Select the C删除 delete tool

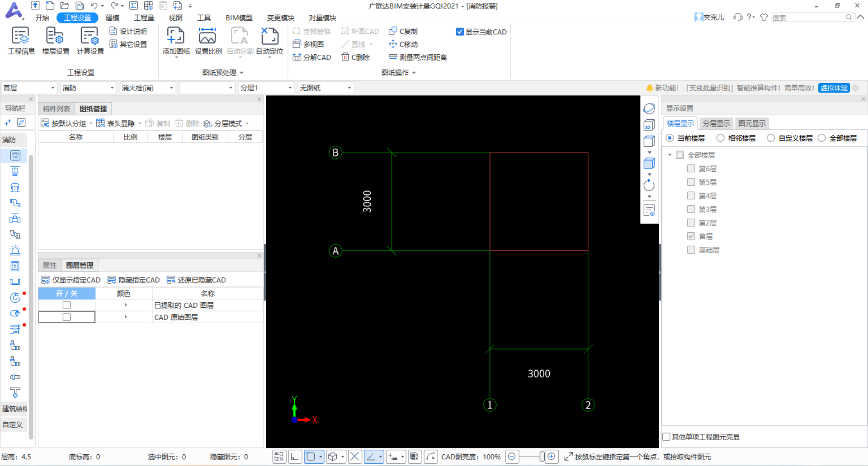(x=356, y=57)
